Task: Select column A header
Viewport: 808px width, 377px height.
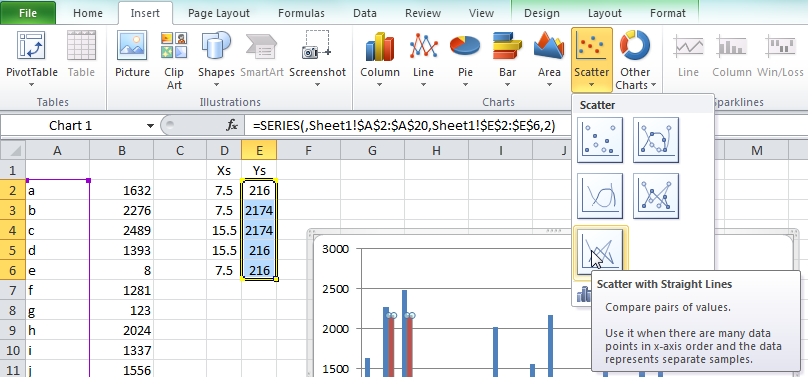Action: tap(57, 150)
